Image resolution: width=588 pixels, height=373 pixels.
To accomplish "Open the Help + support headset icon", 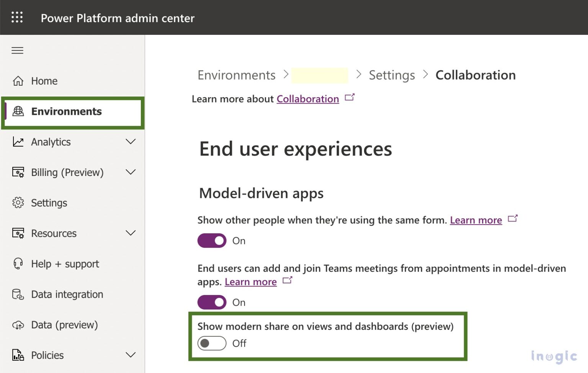I will (x=17, y=264).
